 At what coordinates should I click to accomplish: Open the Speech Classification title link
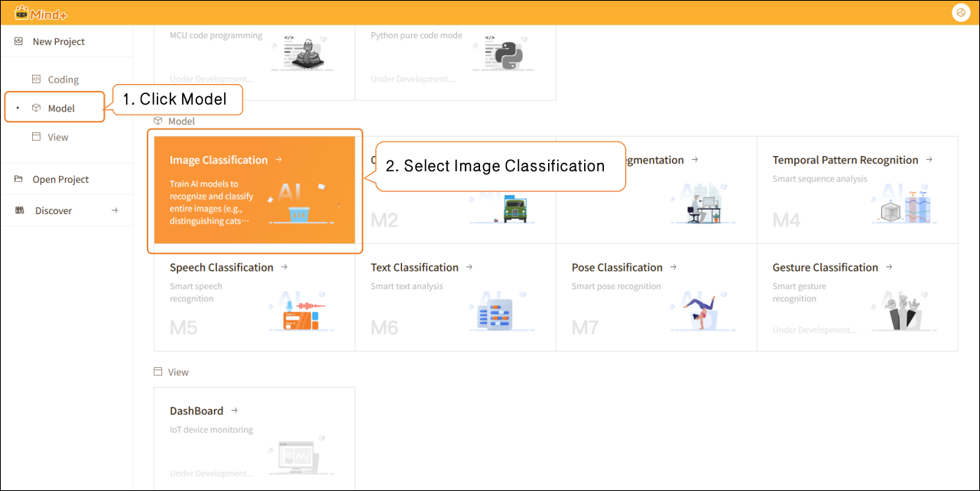pos(221,267)
